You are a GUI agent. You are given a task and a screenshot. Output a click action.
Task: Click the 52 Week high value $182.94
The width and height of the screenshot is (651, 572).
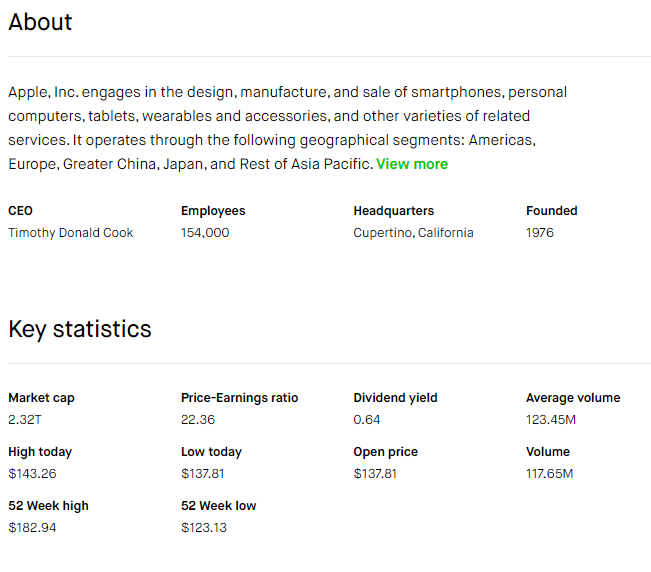click(32, 528)
